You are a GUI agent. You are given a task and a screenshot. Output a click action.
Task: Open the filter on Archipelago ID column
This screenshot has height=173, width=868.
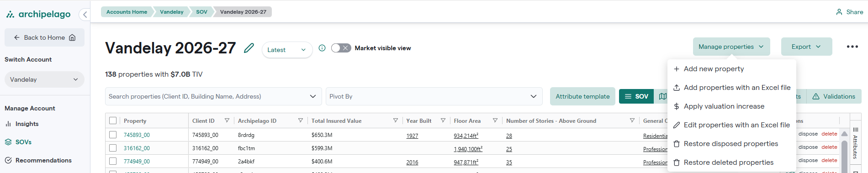301,121
